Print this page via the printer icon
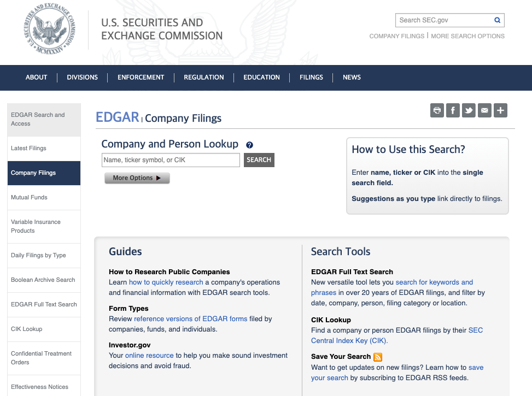Viewport: 532px width, 396px height. [x=437, y=110]
